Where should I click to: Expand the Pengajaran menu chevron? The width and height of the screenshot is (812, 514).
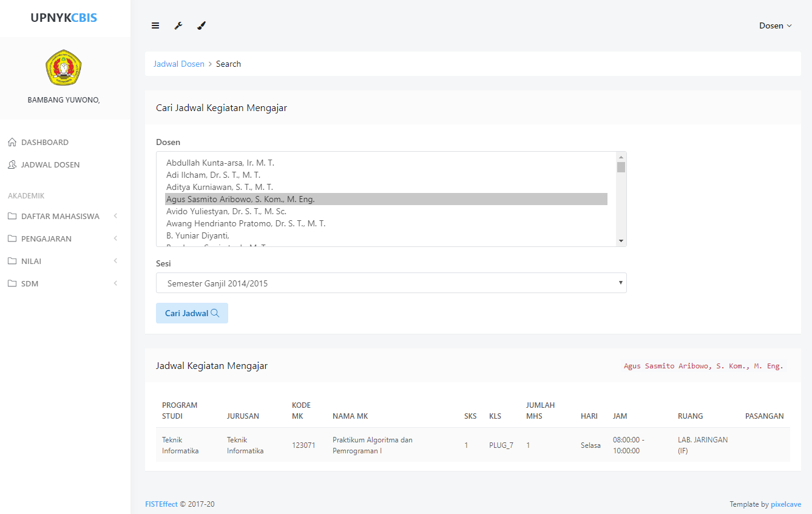pyautogui.click(x=115, y=239)
